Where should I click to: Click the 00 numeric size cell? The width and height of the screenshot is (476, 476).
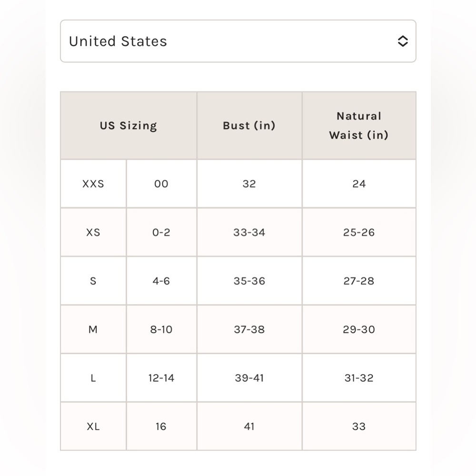[161, 184]
